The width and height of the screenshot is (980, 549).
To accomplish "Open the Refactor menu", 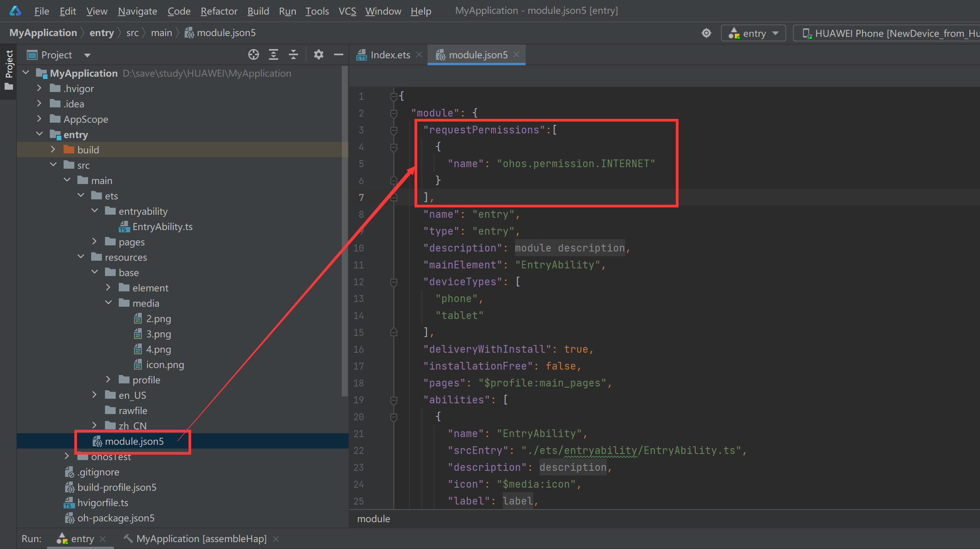I will click(x=219, y=11).
